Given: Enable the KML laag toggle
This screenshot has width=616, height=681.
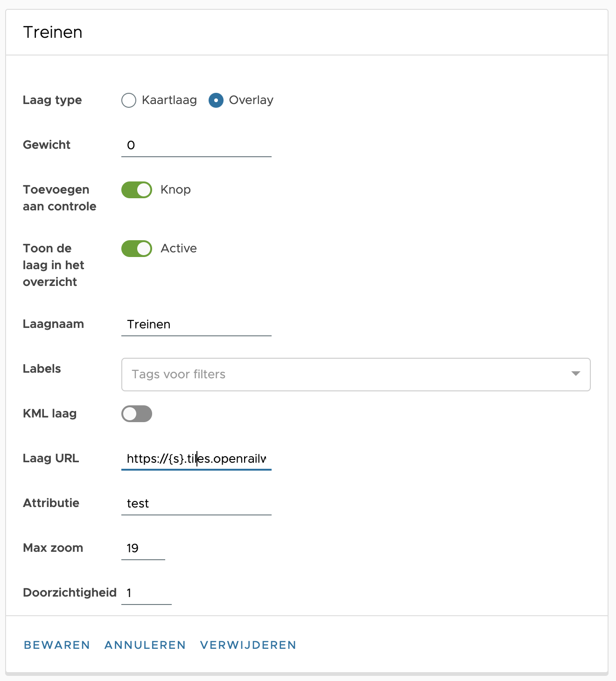Looking at the screenshot, I should (137, 414).
